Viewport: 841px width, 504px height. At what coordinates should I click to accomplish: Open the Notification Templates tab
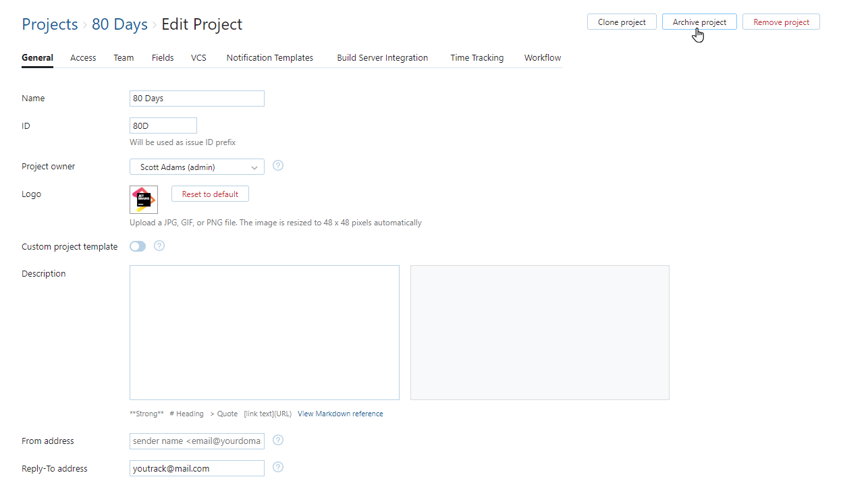coord(269,57)
